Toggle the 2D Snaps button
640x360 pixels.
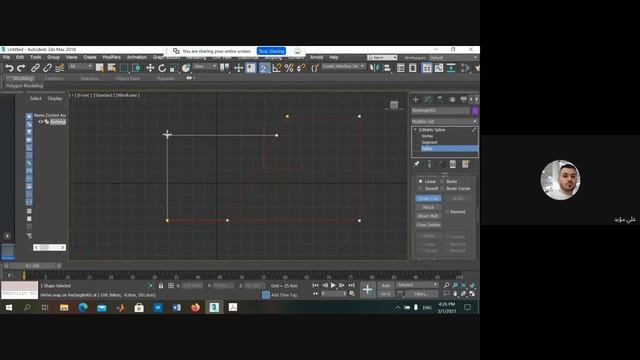pyautogui.click(x=264, y=68)
